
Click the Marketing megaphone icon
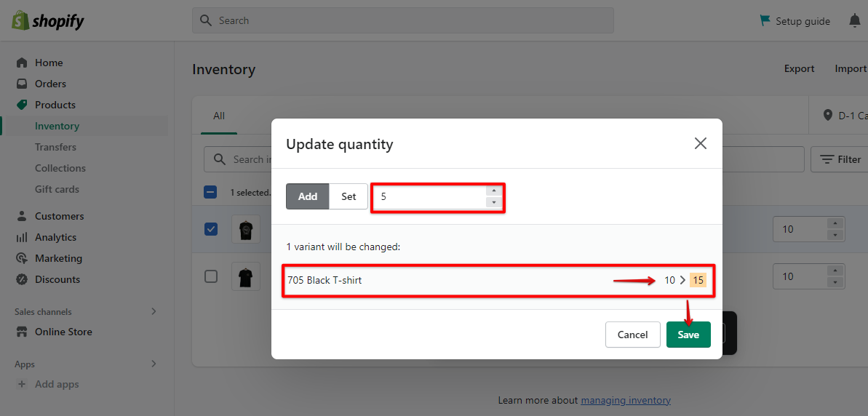click(22, 258)
